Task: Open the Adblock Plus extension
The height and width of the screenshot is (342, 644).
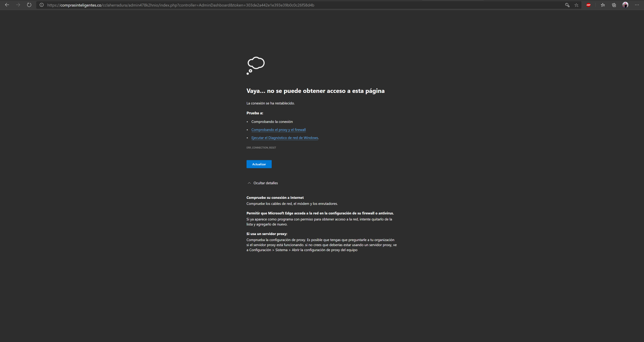Action: click(x=588, y=5)
